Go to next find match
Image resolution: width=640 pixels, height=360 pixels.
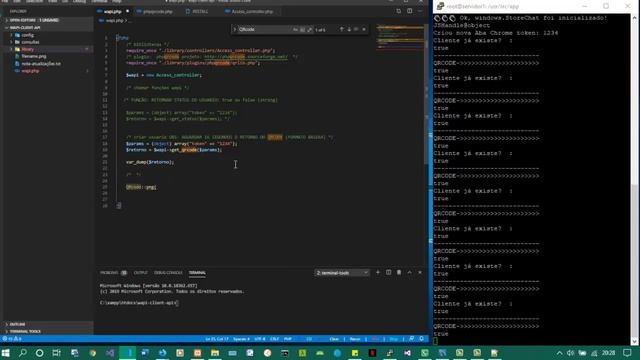(x=349, y=29)
